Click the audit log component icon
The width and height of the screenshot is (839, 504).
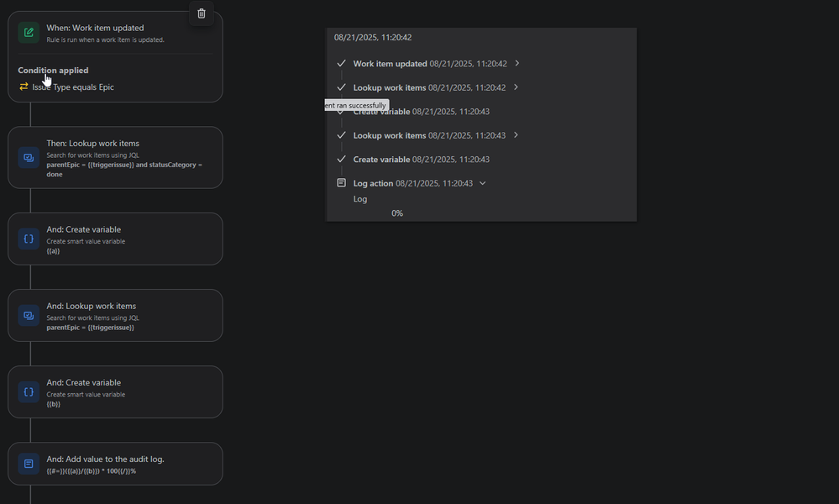click(x=28, y=463)
